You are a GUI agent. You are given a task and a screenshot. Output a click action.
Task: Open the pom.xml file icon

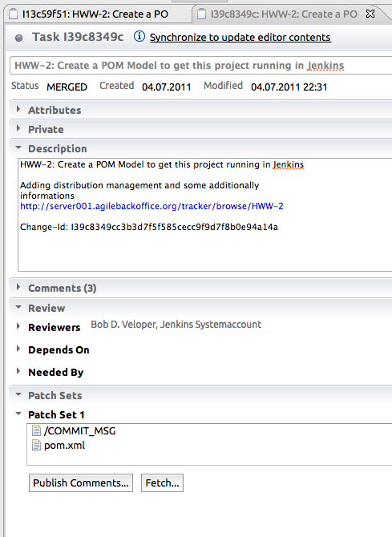[36, 445]
